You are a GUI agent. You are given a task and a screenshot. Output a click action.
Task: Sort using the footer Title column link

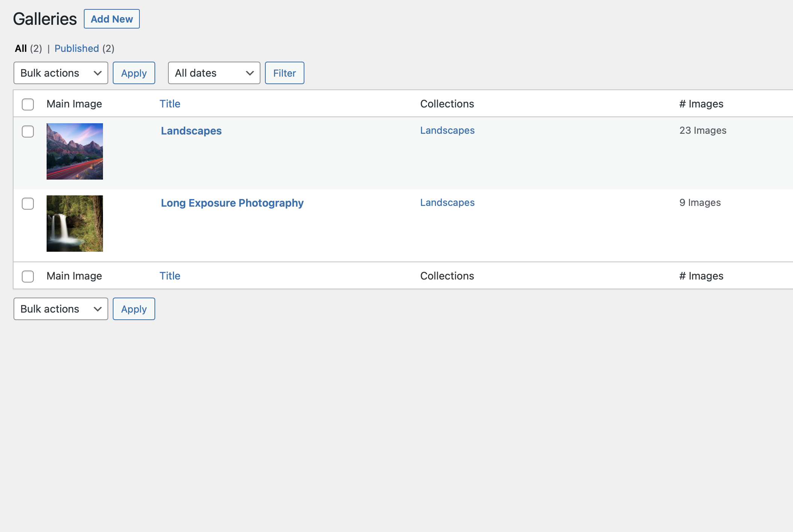point(170,276)
